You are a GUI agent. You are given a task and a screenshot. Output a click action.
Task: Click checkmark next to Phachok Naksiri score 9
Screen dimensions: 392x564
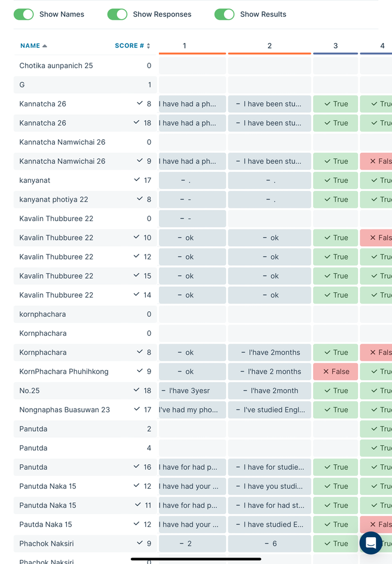140,543
